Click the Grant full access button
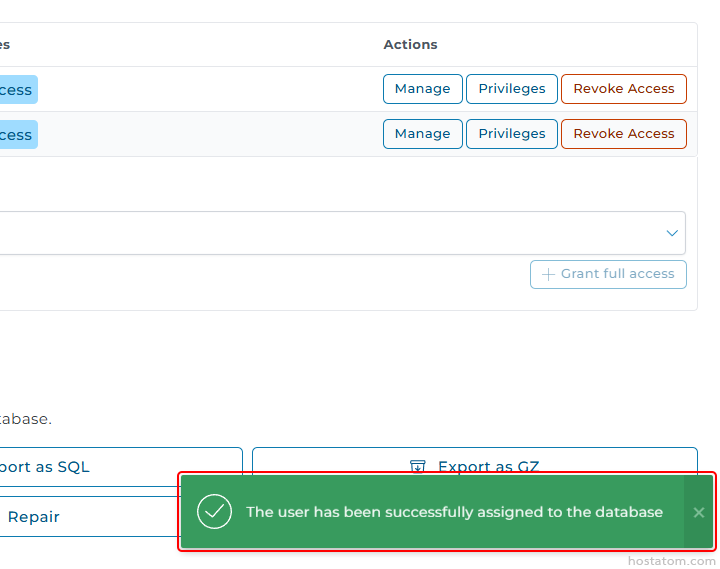The image size is (720, 569). pos(608,275)
